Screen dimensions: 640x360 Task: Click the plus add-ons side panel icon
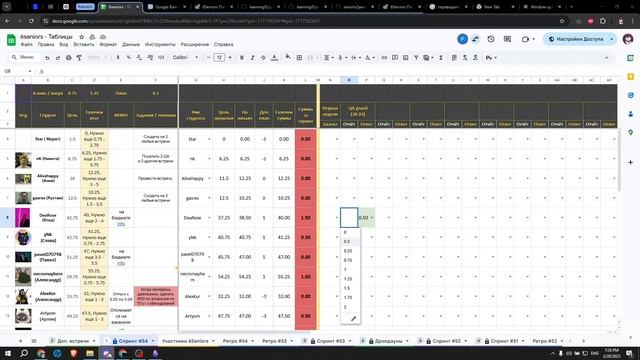point(631,162)
